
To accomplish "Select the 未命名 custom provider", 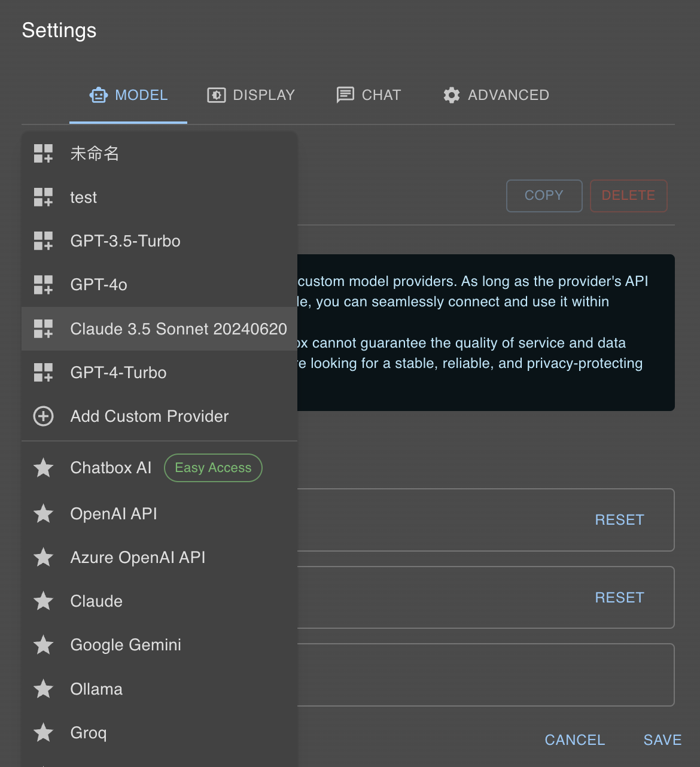I will pyautogui.click(x=95, y=154).
